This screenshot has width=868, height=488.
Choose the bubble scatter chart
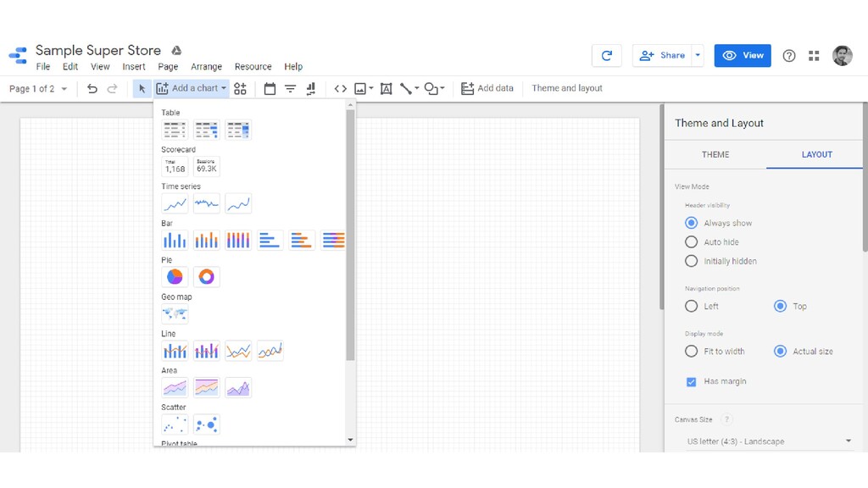coord(207,424)
